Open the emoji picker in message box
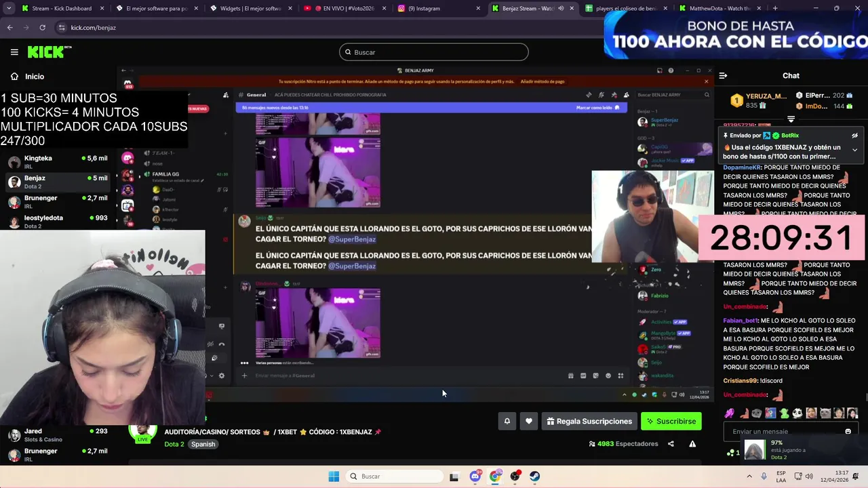Viewport: 868px width, 488px height. click(848, 431)
